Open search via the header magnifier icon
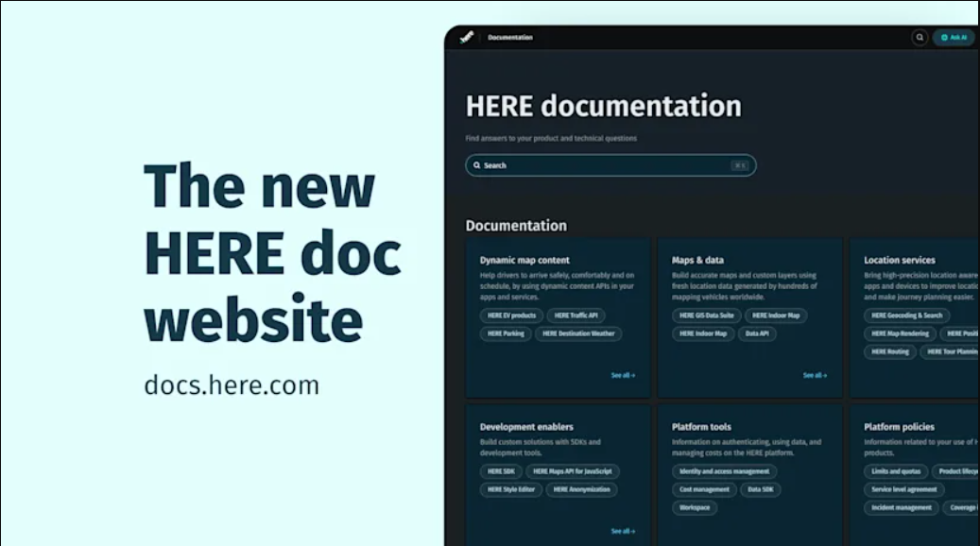This screenshot has height=546, width=980. pos(920,38)
